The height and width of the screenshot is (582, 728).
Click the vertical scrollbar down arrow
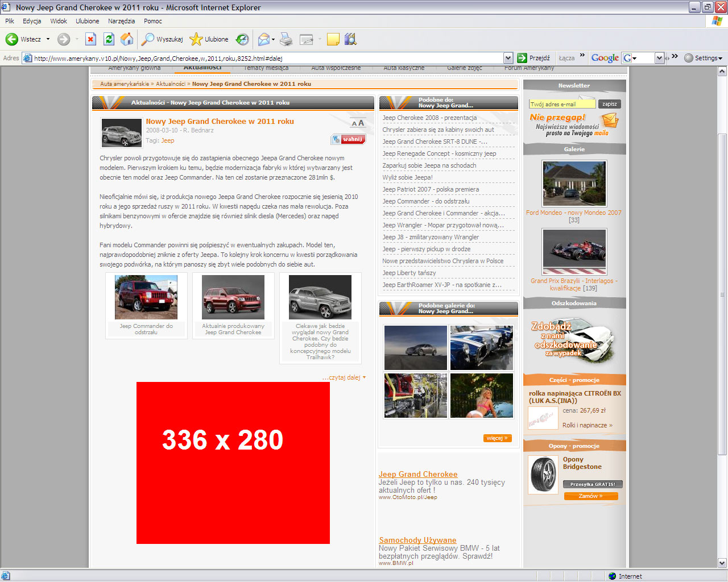click(x=722, y=563)
